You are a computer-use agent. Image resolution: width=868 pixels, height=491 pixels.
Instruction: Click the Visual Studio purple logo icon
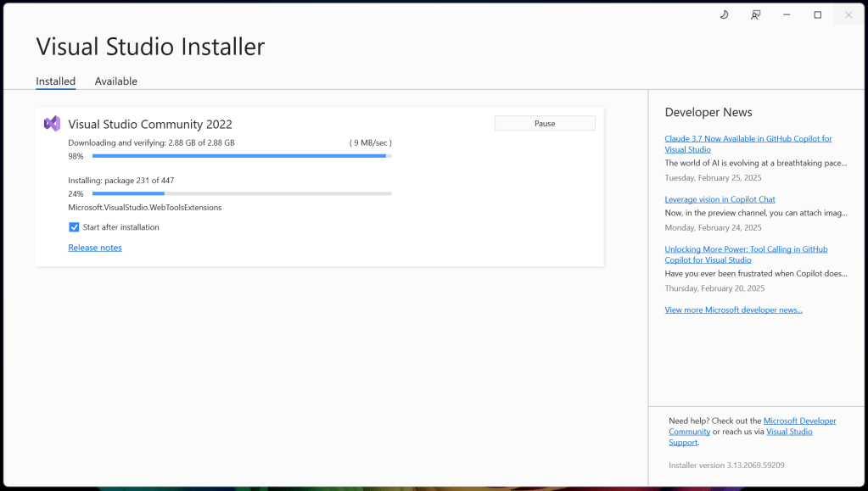pyautogui.click(x=52, y=124)
